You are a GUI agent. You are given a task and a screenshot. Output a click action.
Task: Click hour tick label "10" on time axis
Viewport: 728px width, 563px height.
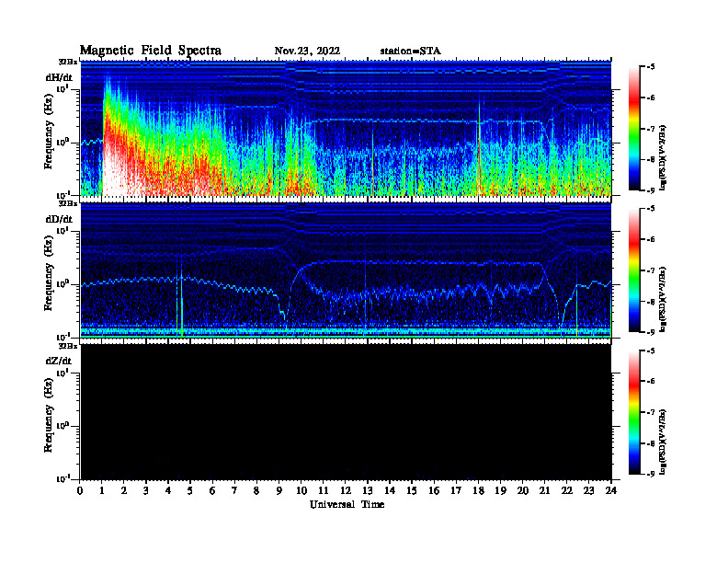point(301,490)
